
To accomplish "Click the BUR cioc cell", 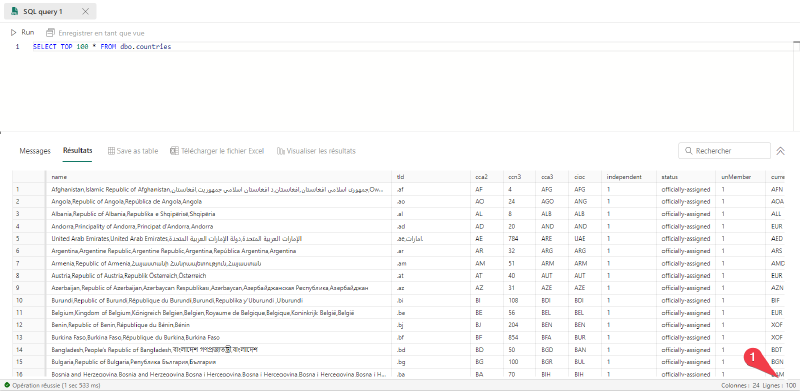I will [x=585, y=337].
